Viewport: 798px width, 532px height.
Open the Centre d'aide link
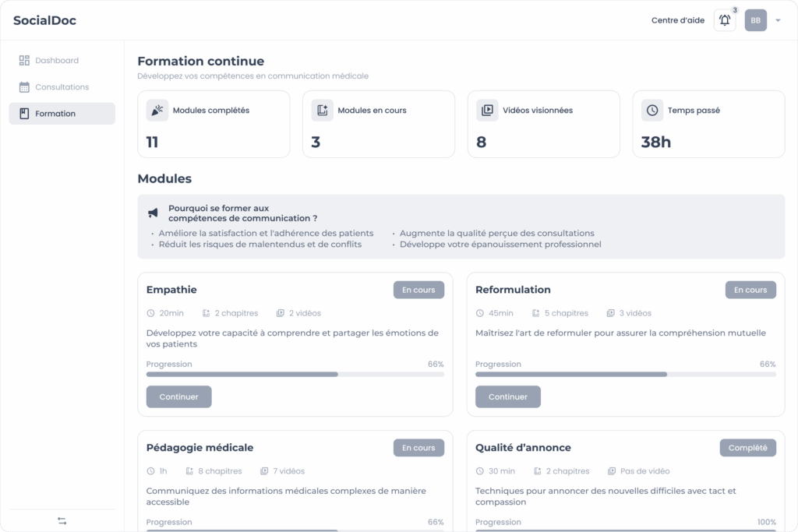pyautogui.click(x=677, y=20)
